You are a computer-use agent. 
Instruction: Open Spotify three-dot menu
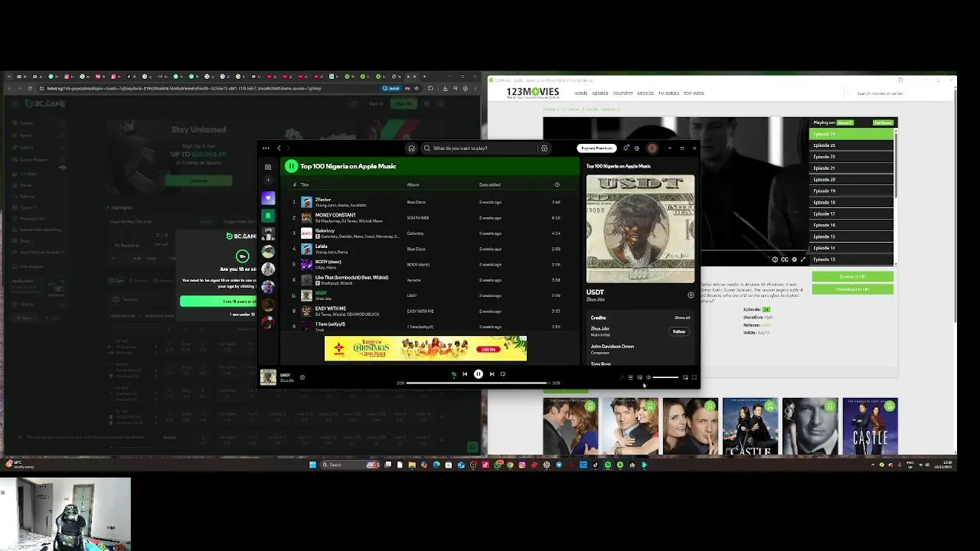point(266,148)
